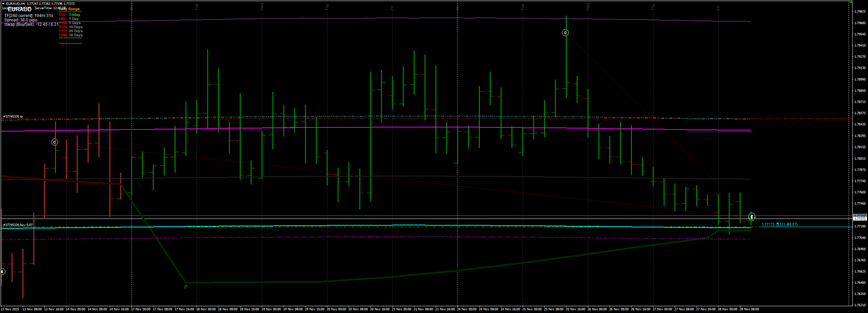Viewport: 868px width, 313px height.
Task: Select the yellow arrow marker at current price
Action: tap(752, 216)
